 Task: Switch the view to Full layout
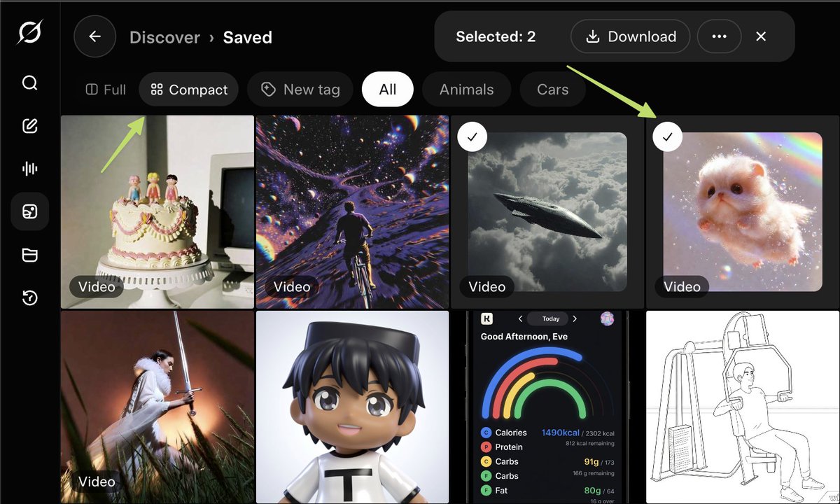click(x=105, y=89)
